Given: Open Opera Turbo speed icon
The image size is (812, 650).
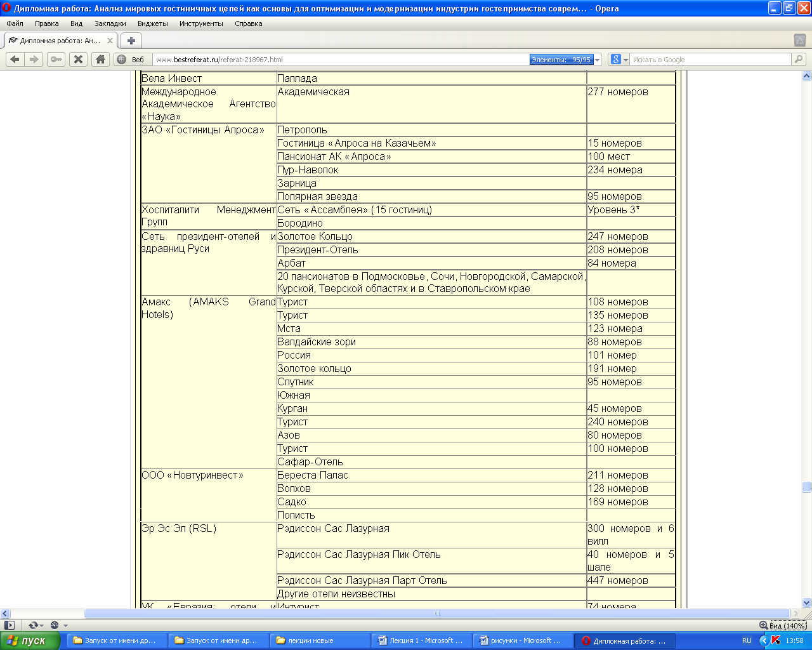Looking at the screenshot, I should pyautogui.click(x=55, y=625).
